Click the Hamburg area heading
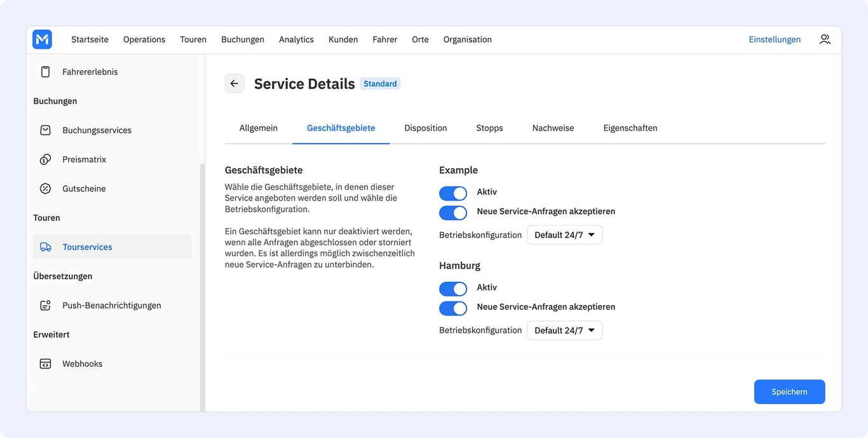Image resolution: width=868 pixels, height=438 pixels. [x=459, y=265]
